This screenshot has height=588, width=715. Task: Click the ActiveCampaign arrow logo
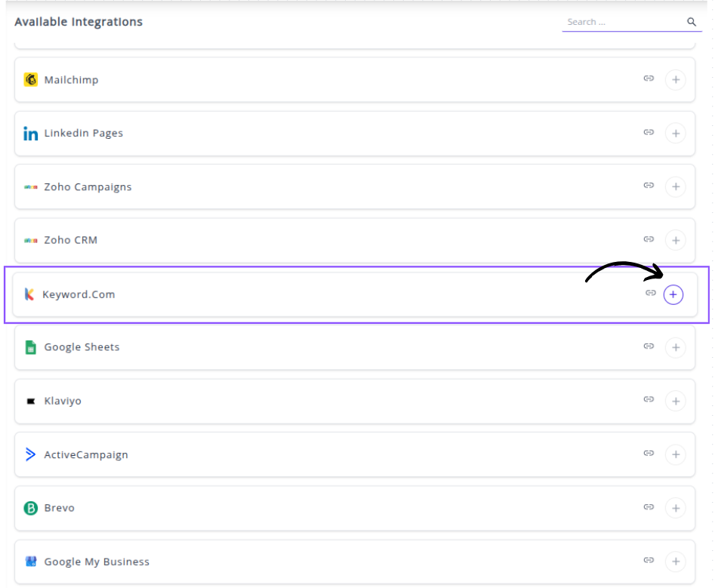pyautogui.click(x=31, y=454)
